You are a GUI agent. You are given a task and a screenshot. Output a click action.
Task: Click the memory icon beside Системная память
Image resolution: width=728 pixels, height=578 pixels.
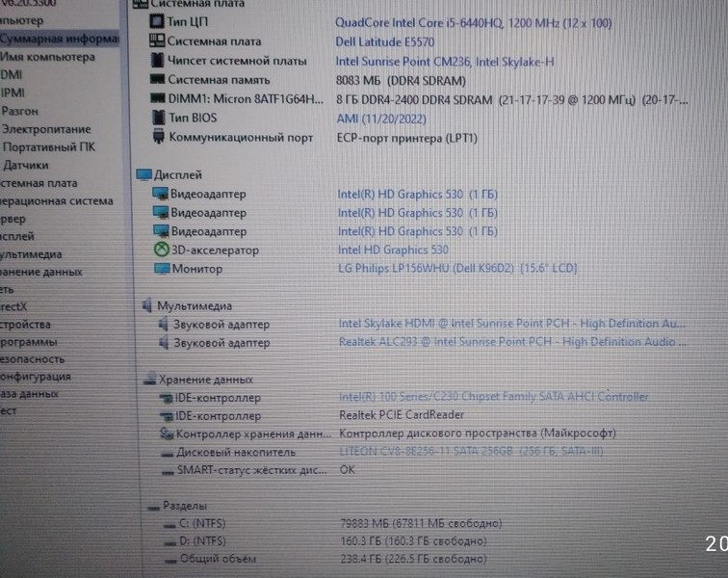(157, 79)
